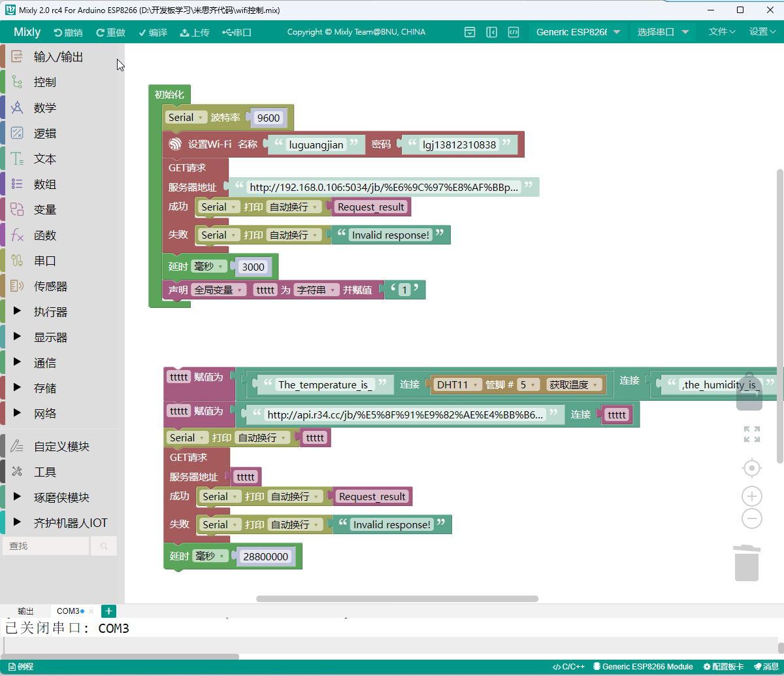Open the 文件 menu
The width and height of the screenshot is (784, 676).
[722, 32]
